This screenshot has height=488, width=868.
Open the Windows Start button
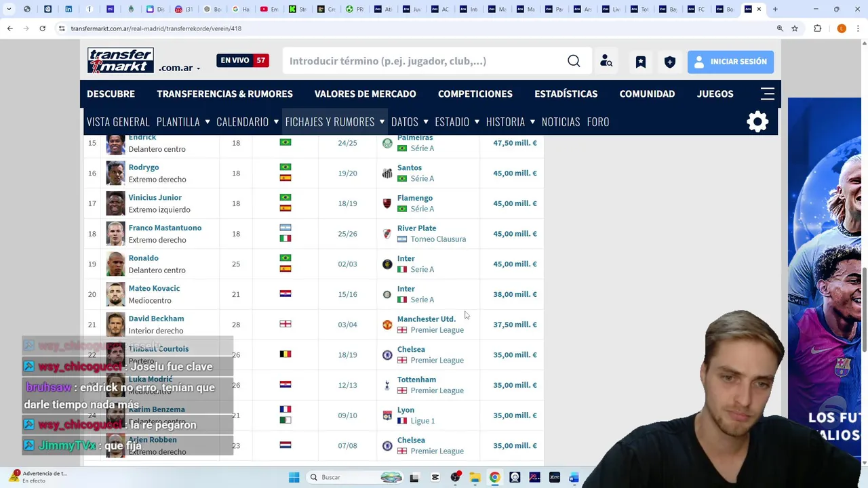(x=294, y=477)
